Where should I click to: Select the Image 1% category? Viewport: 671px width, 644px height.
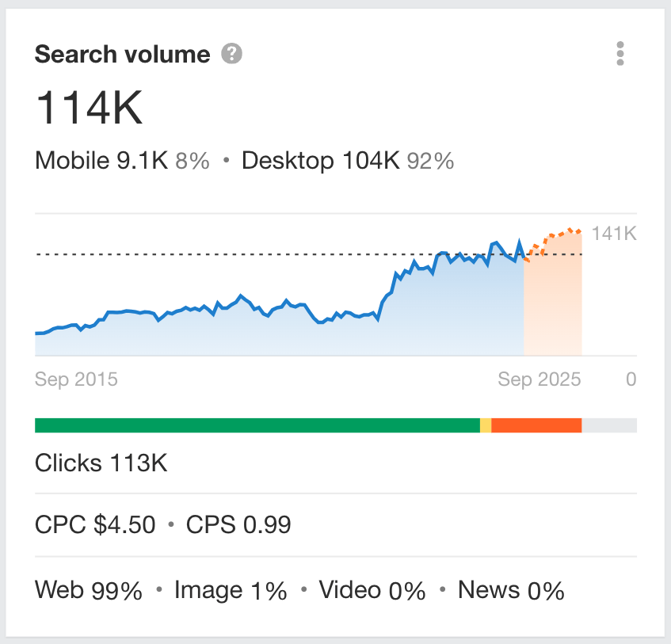(x=231, y=589)
